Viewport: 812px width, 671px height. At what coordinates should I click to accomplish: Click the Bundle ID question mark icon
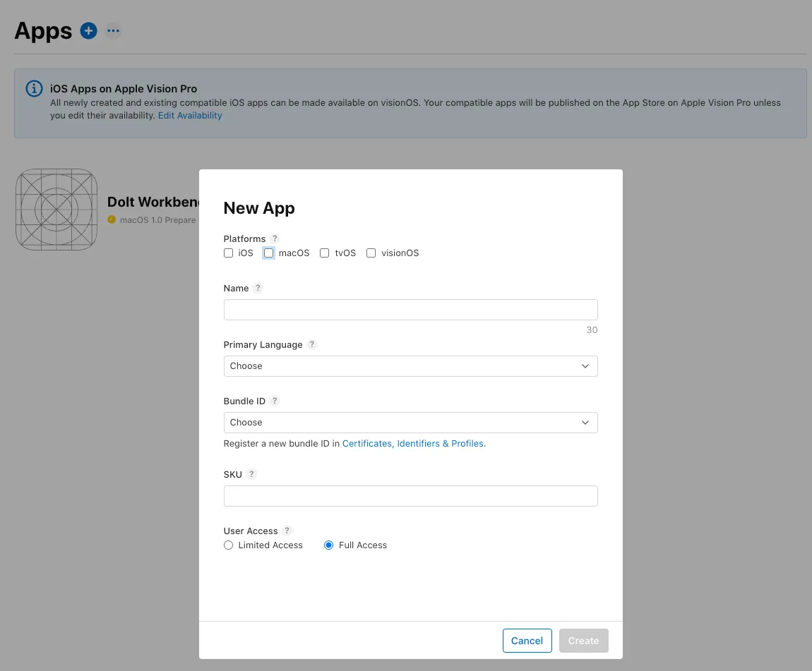[x=275, y=401]
